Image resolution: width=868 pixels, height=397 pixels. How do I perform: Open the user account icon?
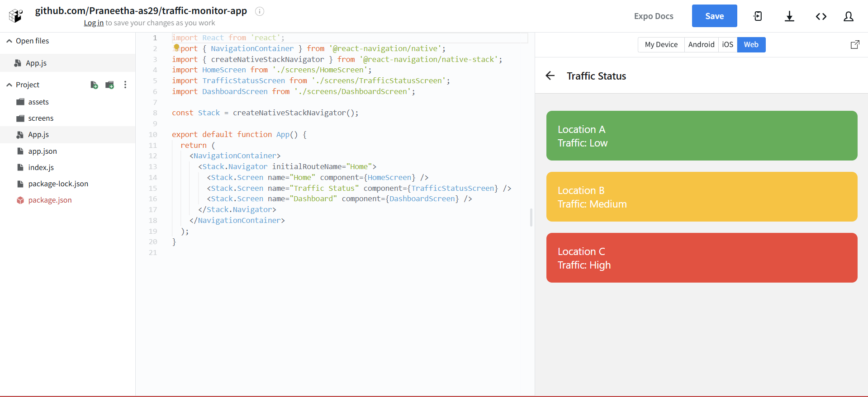(x=849, y=16)
